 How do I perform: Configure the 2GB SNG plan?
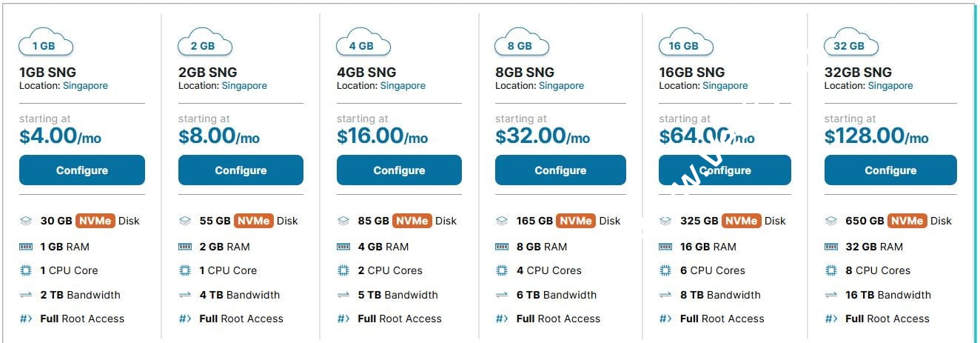tap(241, 170)
